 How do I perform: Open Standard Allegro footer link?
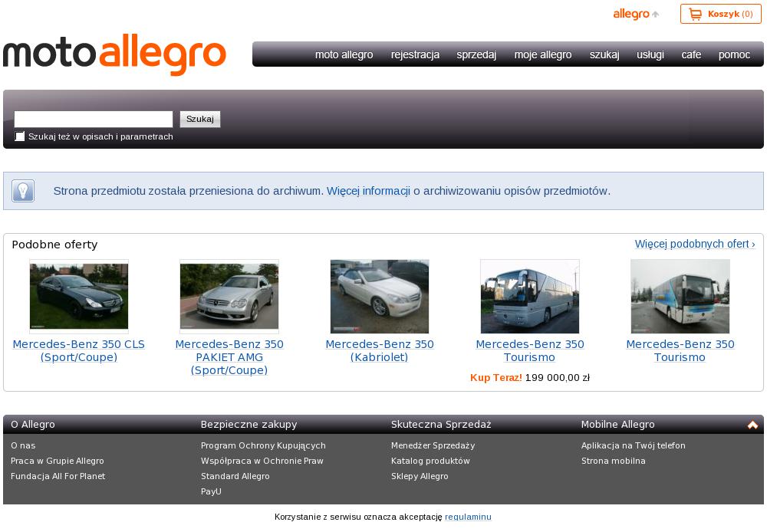point(235,476)
